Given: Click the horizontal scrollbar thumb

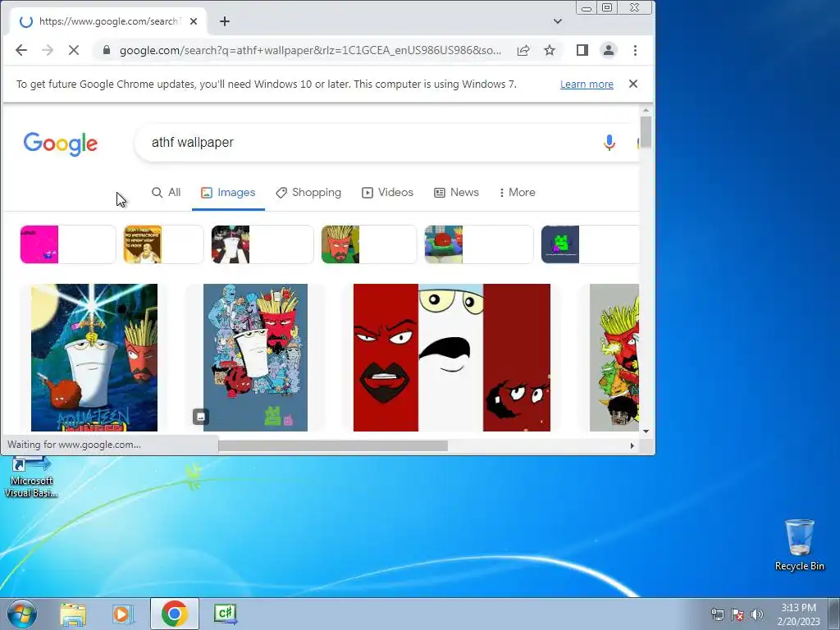Looking at the screenshot, I should 333,445.
